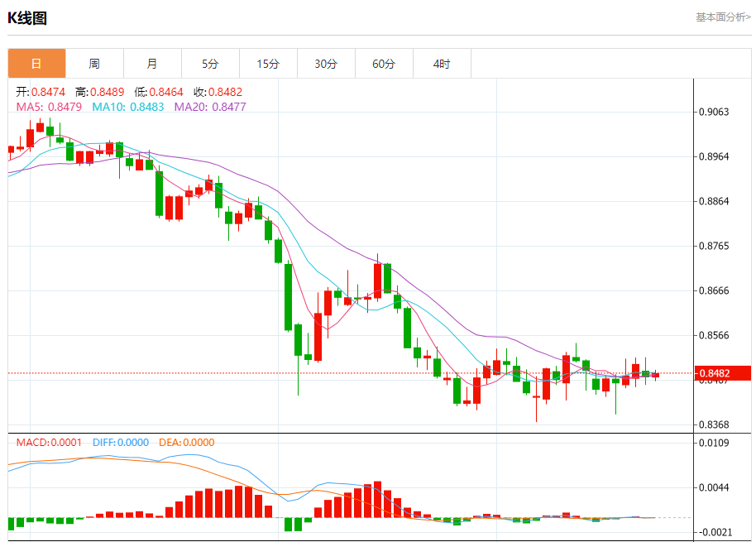Click the 0.0044 MACD axis label
This screenshot has width=756, height=542.
click(714, 487)
